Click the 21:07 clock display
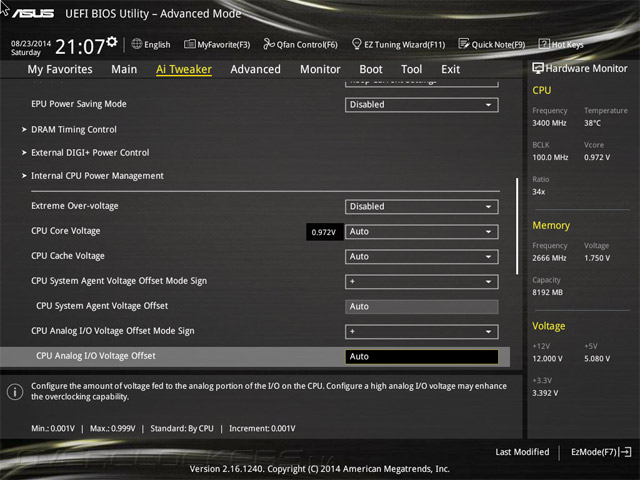This screenshot has height=480, width=640. tap(80, 47)
